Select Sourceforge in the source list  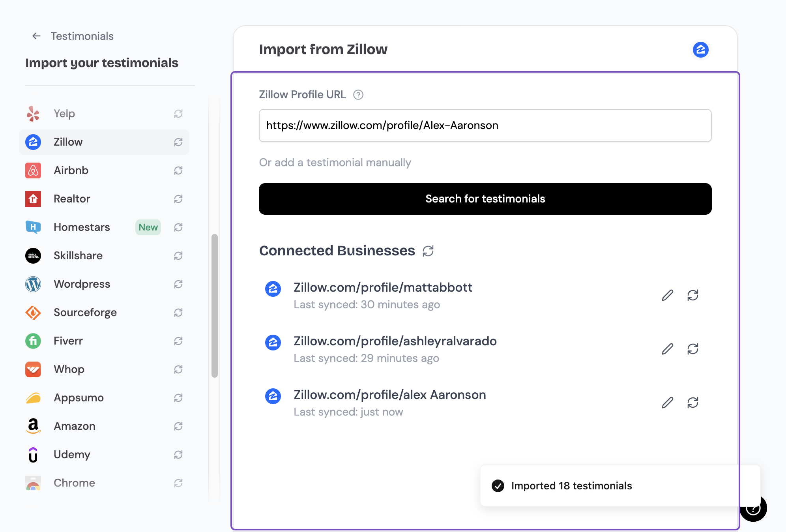tap(104, 313)
